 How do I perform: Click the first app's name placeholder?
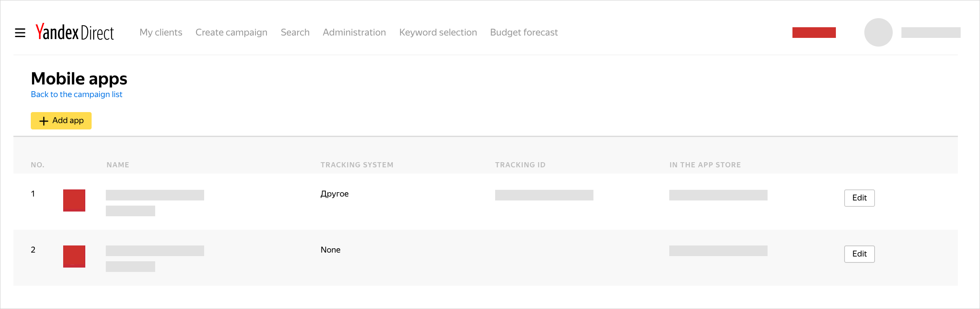tap(155, 195)
